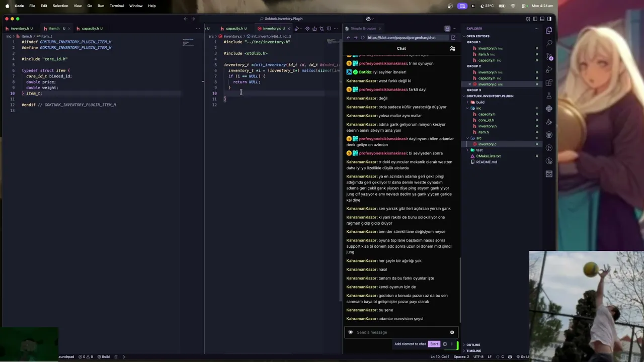Image resolution: width=644 pixels, height=362 pixels.
Task: Change indentation via Spaces: 2
Action: [x=461, y=356]
